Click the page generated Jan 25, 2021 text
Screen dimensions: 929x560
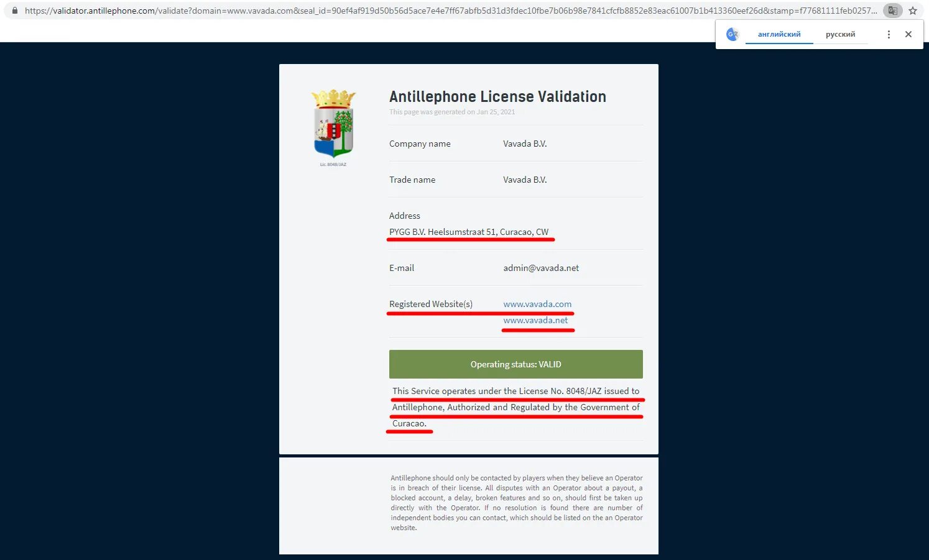[x=452, y=112]
